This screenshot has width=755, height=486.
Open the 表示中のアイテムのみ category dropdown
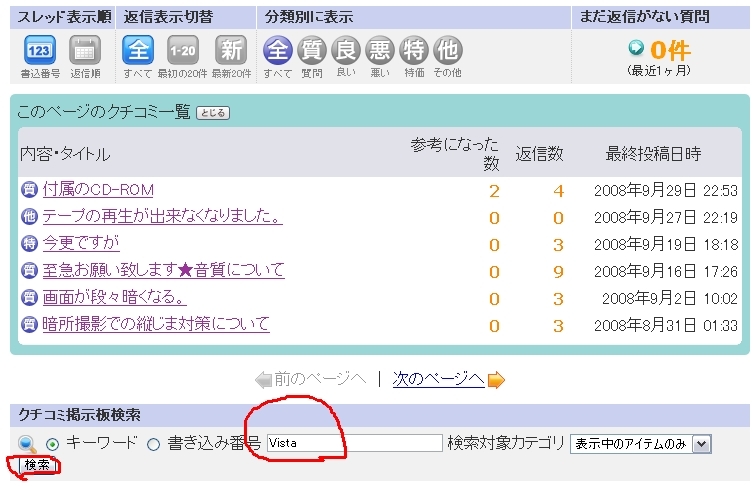click(640, 444)
